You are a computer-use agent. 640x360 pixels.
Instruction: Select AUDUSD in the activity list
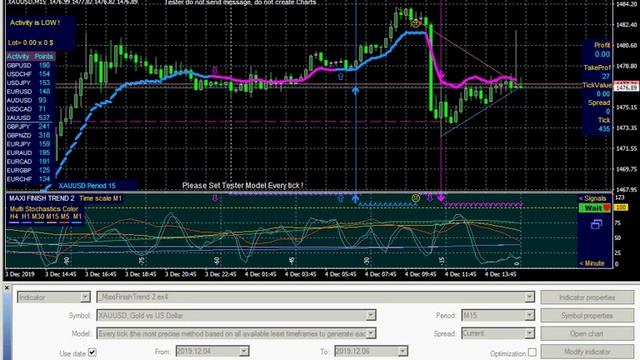(x=19, y=100)
